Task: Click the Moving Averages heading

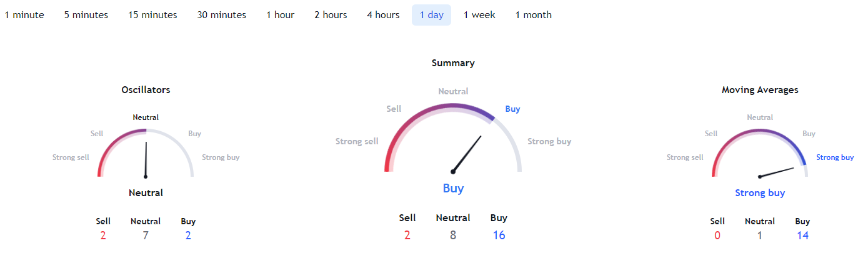Action: tap(760, 90)
